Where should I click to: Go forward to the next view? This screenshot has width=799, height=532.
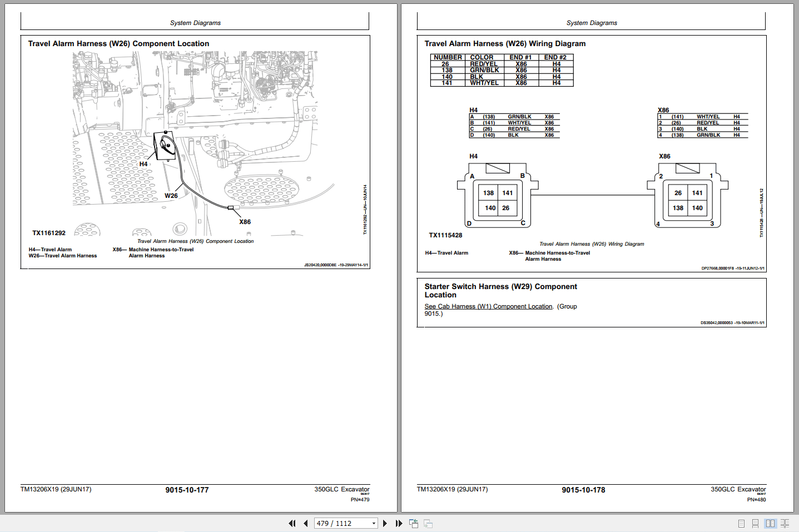428,523
